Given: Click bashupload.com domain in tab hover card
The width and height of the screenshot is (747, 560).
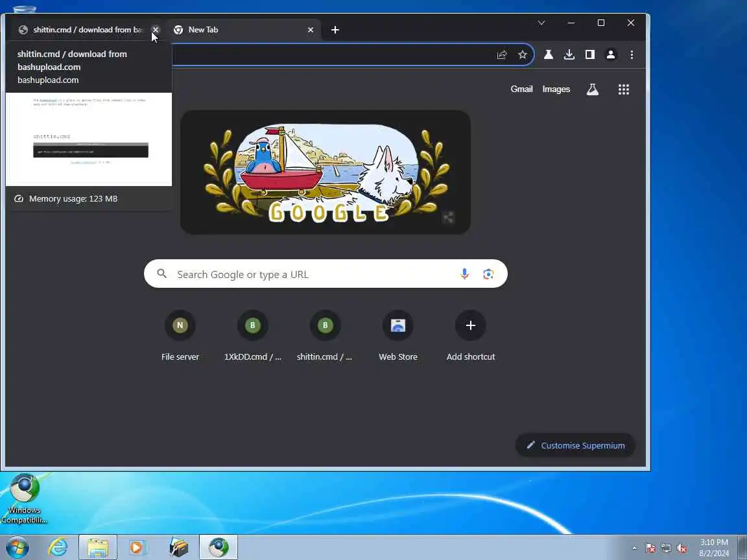Looking at the screenshot, I should [48, 80].
